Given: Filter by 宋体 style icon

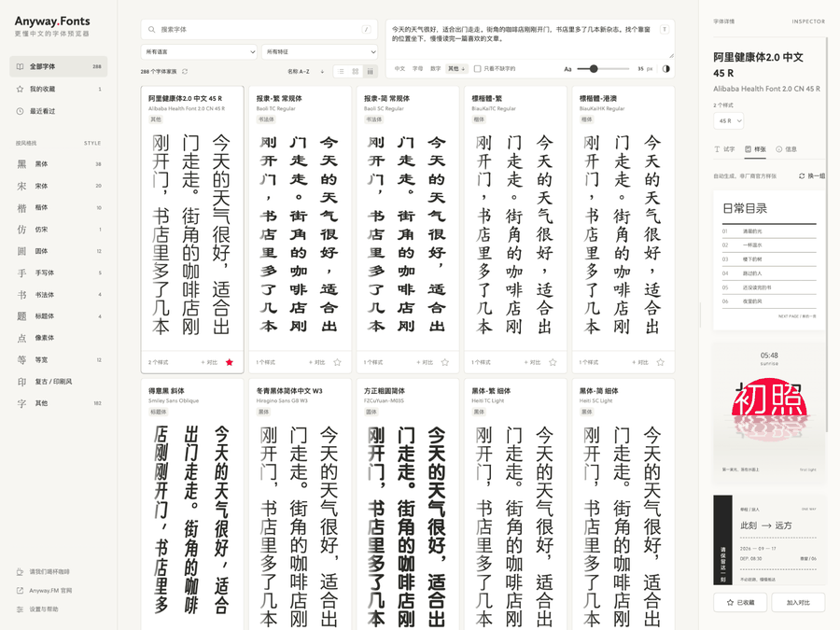Looking at the screenshot, I should pos(21,186).
